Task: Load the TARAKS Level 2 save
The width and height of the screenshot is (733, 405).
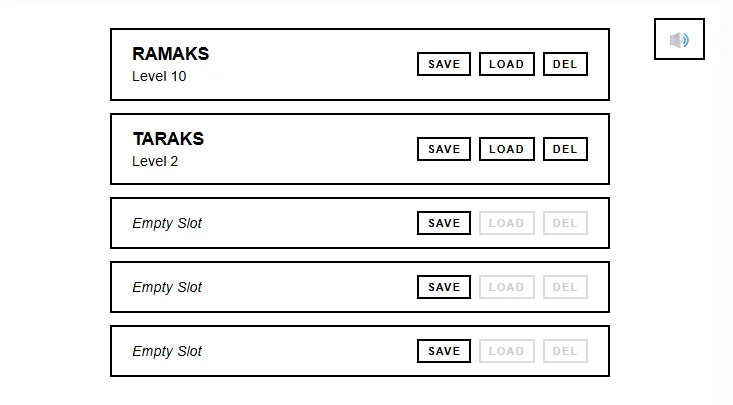Action: [x=506, y=149]
